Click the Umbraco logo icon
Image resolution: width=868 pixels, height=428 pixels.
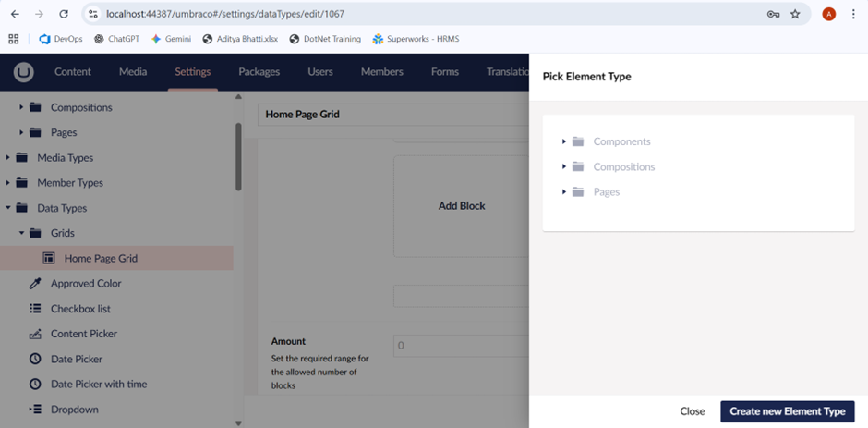click(x=23, y=72)
